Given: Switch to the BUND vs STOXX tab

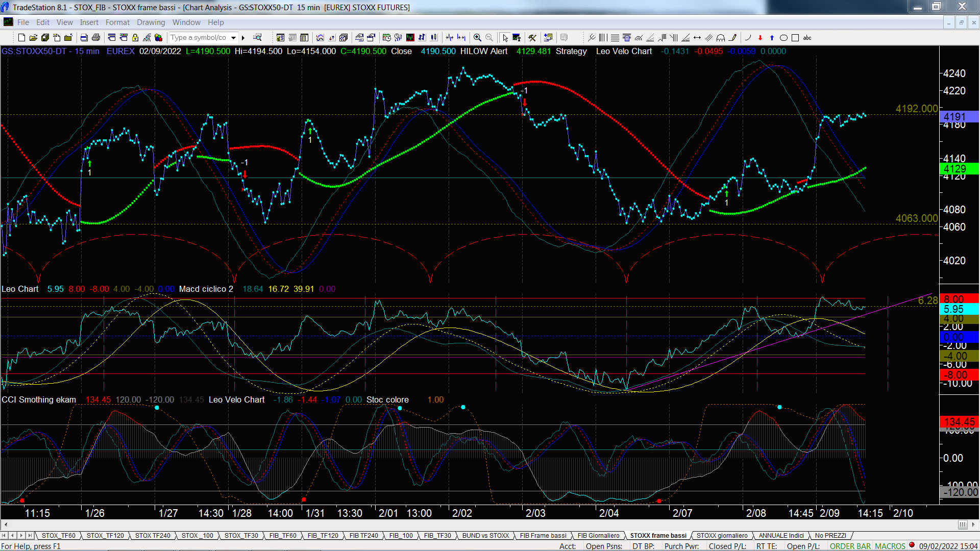Looking at the screenshot, I should tap(485, 535).
